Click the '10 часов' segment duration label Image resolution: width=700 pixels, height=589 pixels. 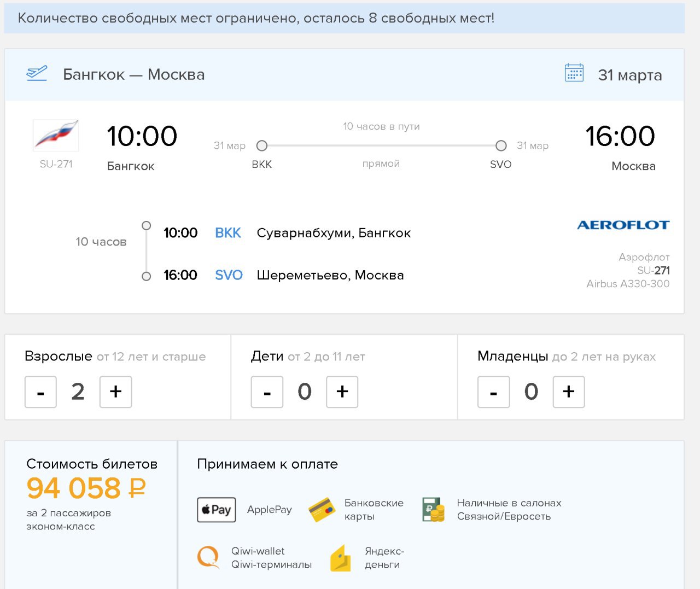101,242
